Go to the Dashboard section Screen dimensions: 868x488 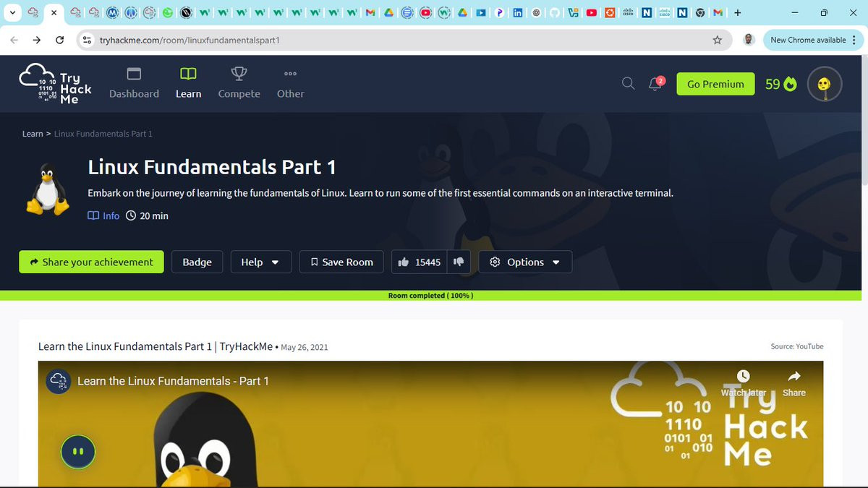tap(134, 83)
